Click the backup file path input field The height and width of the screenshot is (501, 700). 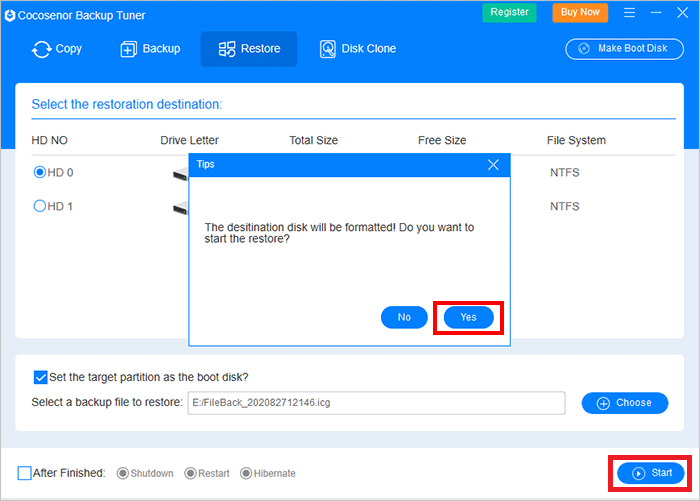coord(376,403)
